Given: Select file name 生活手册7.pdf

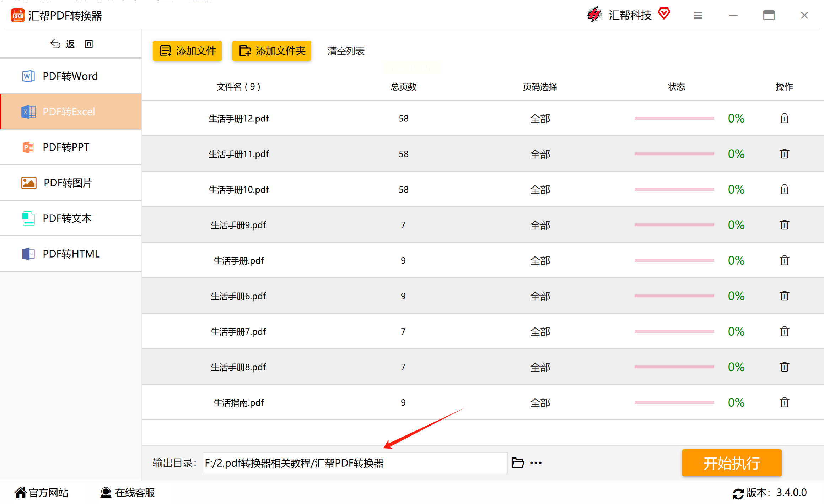Looking at the screenshot, I should (238, 331).
